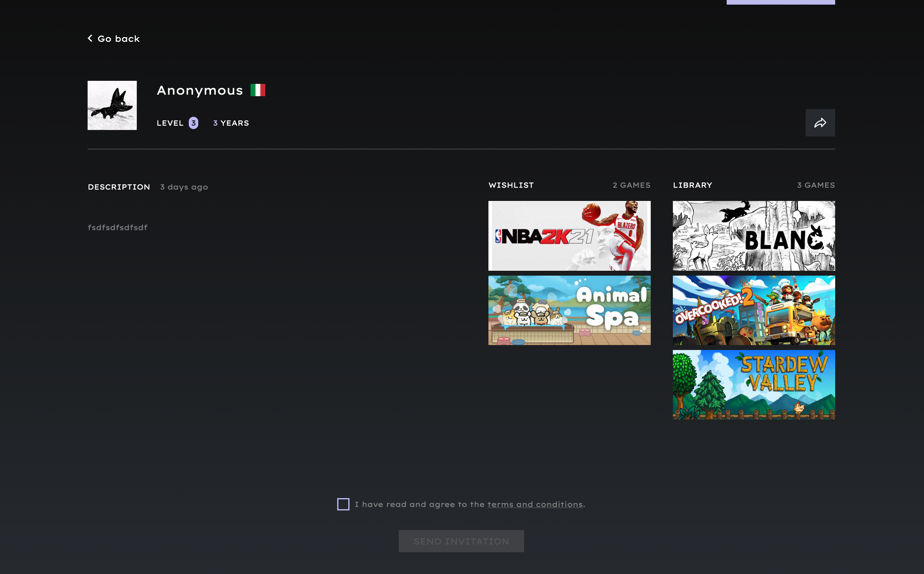
Task: Click the Go back chevron arrow
Action: pos(90,38)
